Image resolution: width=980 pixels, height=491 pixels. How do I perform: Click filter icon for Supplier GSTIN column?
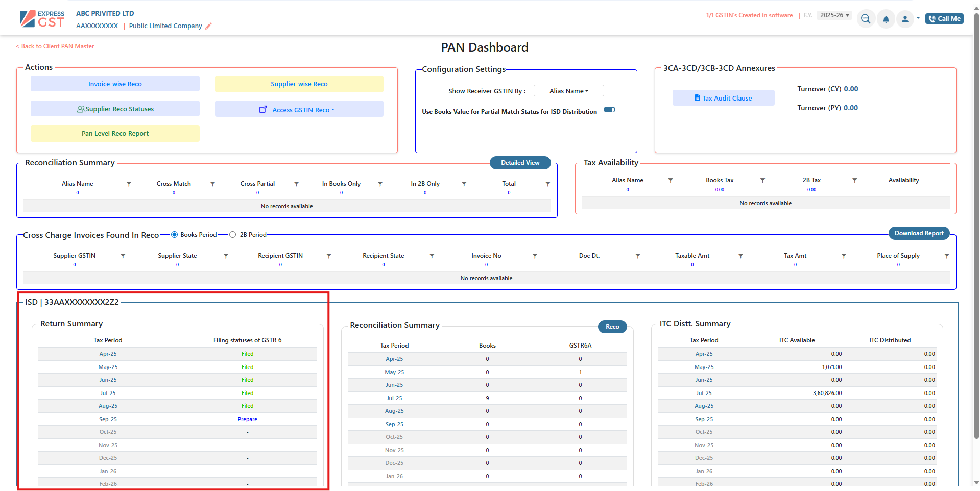[123, 256]
